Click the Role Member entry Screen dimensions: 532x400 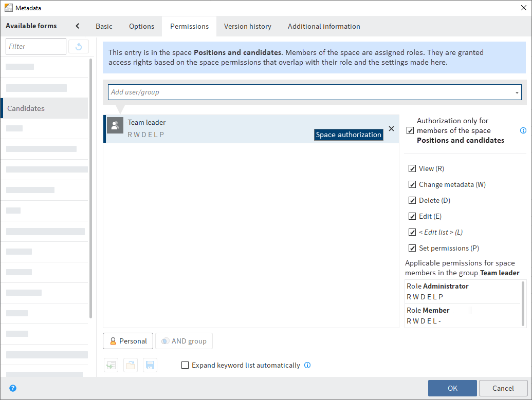pyautogui.click(x=463, y=316)
